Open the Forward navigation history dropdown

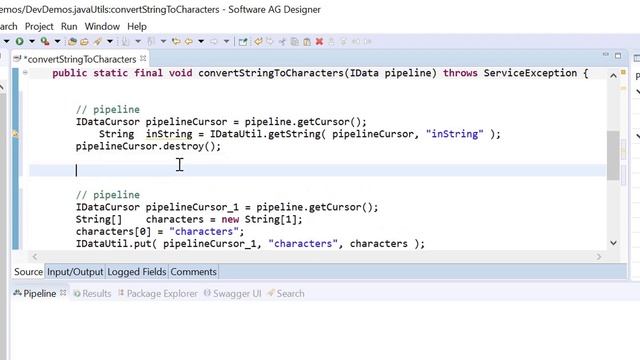point(226,42)
